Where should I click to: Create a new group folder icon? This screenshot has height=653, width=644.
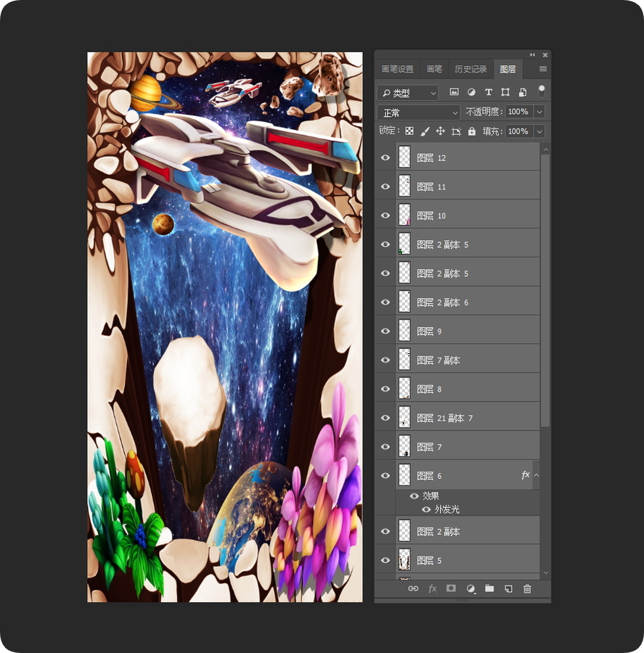click(489, 588)
